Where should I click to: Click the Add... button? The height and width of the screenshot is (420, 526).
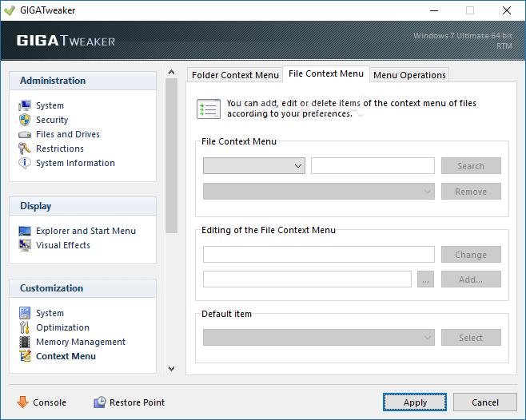(471, 279)
